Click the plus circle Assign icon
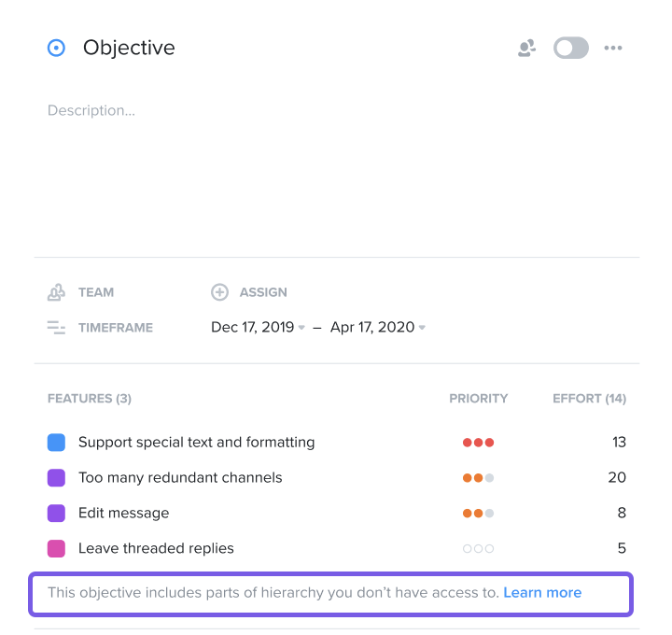Viewport: 672px width, 635px height. [x=219, y=292]
